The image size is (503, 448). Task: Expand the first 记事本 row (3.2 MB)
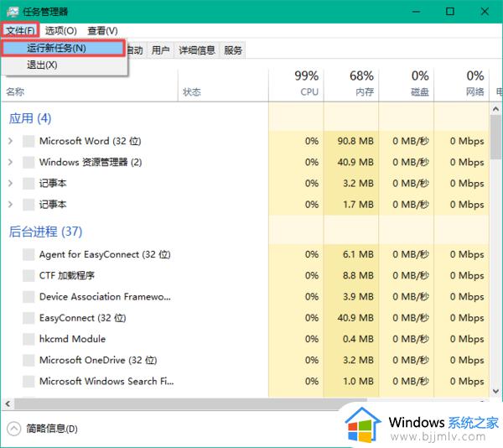[10, 183]
